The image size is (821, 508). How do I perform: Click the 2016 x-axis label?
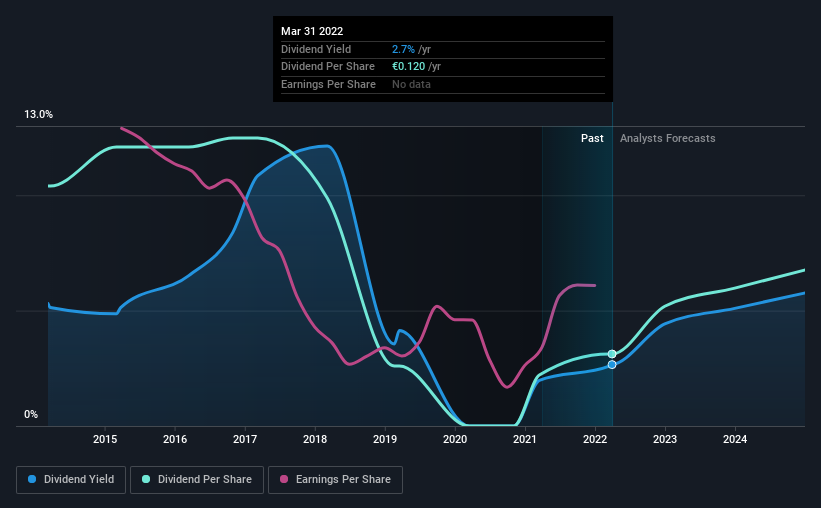pos(175,439)
